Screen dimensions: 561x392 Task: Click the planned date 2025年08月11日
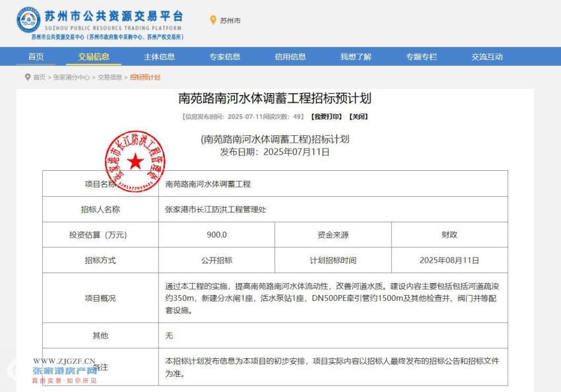coord(449,261)
